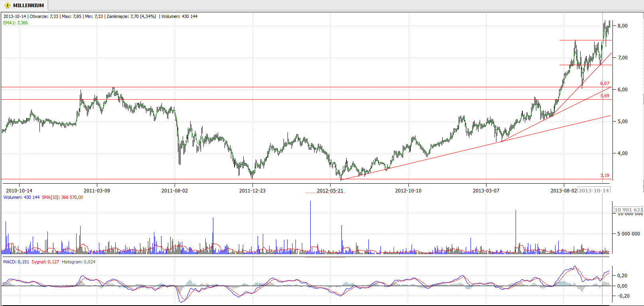644x306 pixels.
Task: Click the 'Min: 7,33' header value
Action: [x=94, y=16]
